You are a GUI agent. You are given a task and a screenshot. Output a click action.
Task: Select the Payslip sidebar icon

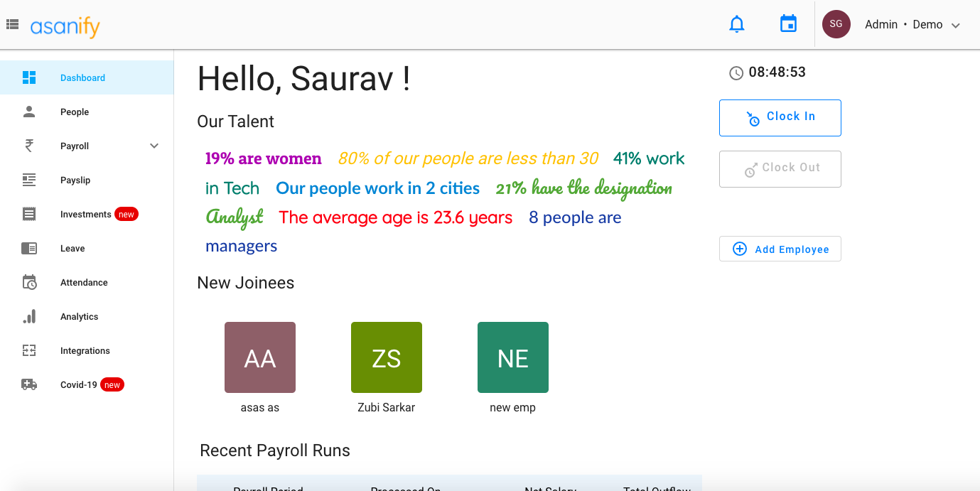[75, 180]
